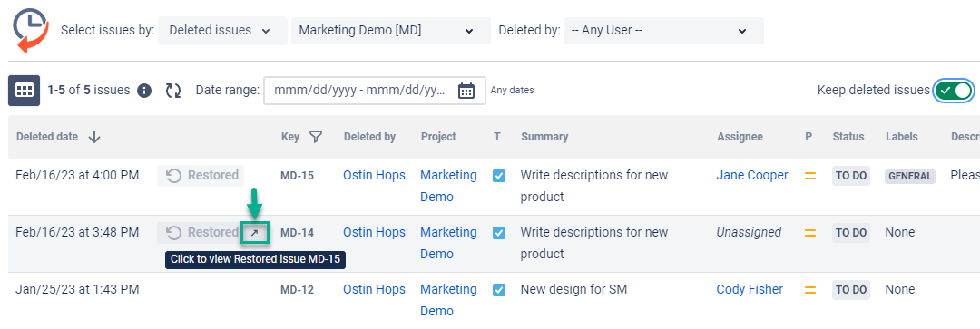The width and height of the screenshot is (980, 329).
Task: Click the Summary column header
Action: [x=544, y=137]
